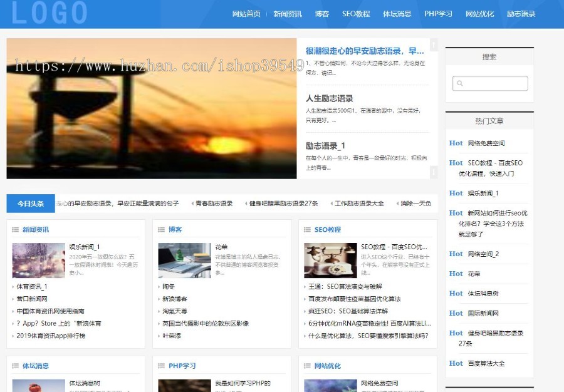Open hot article 网络免费空间 in sidebar
Image resolution: width=564 pixels, height=392 pixels.
pos(486,143)
